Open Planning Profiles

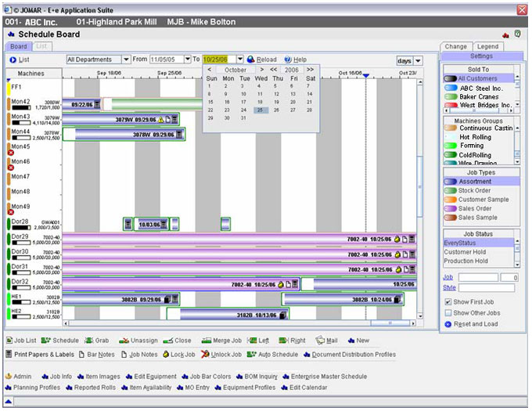pos(33,388)
